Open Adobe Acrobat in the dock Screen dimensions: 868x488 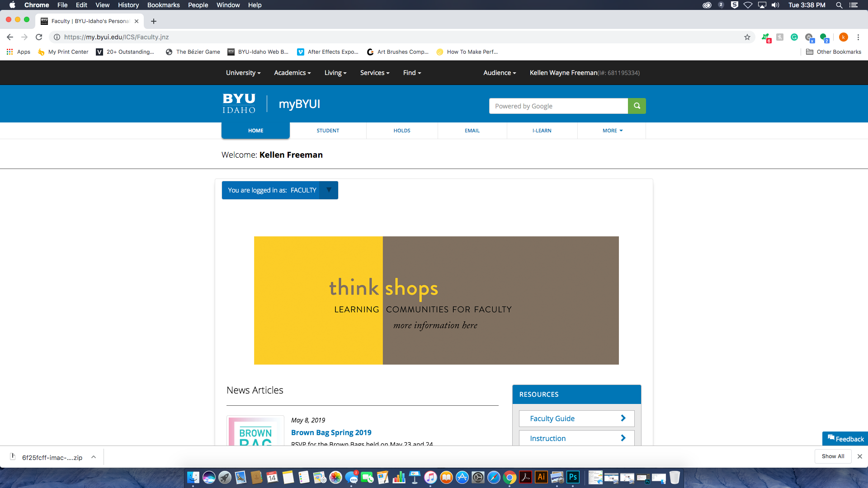point(525,477)
